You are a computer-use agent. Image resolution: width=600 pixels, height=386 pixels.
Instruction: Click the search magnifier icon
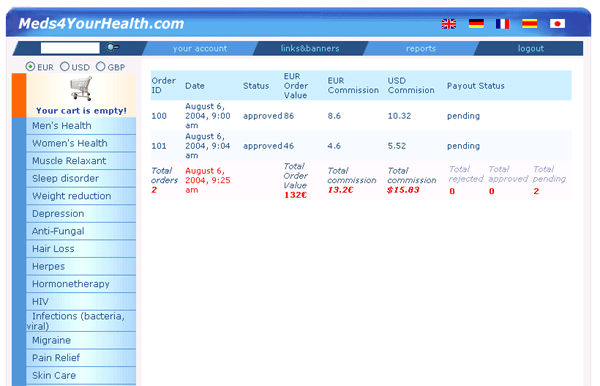click(112, 47)
